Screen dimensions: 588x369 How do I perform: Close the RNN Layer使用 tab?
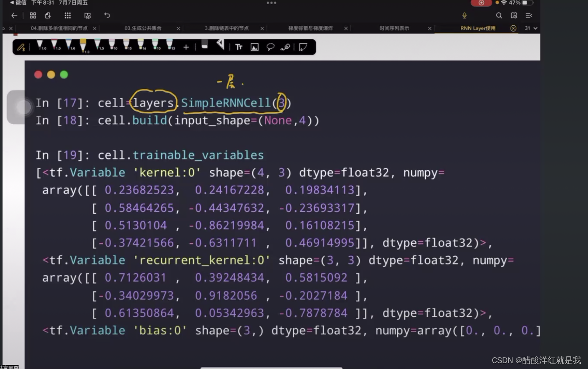pyautogui.click(x=513, y=28)
